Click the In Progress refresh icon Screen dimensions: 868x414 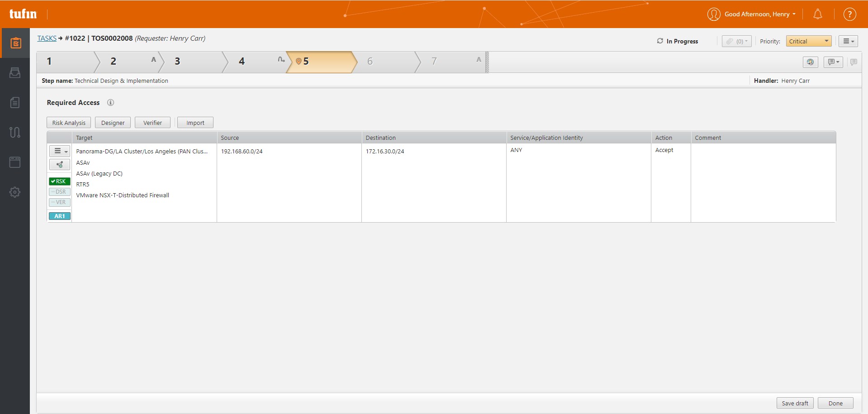[x=660, y=41]
